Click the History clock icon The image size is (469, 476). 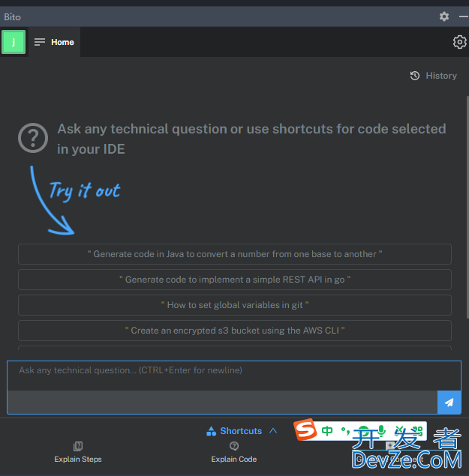coord(415,76)
